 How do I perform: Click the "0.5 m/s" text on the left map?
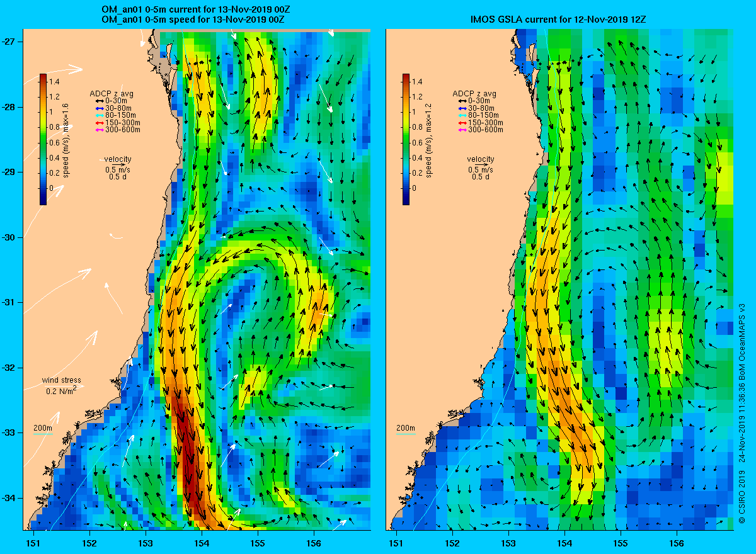click(118, 169)
